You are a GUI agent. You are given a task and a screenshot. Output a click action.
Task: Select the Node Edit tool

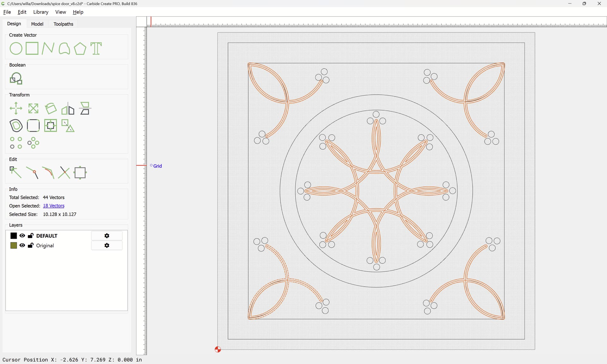tap(16, 173)
